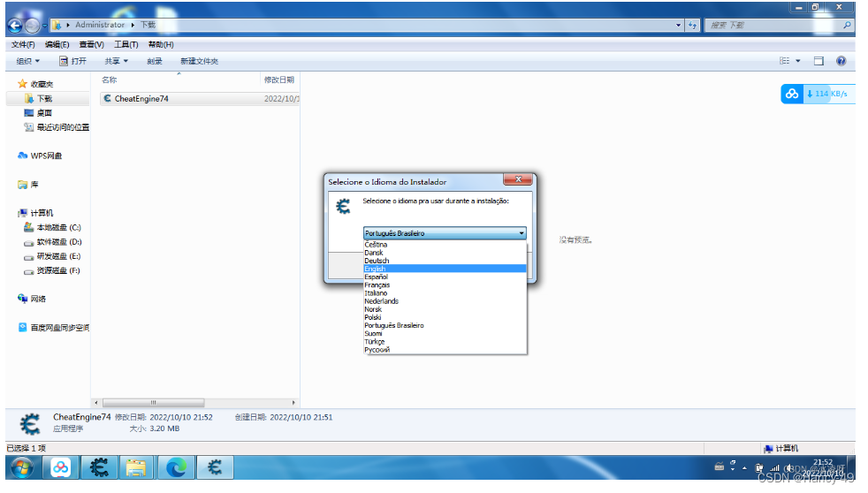The image size is (868, 493).
Task: Click the refresh button beside address bar
Action: point(692,26)
